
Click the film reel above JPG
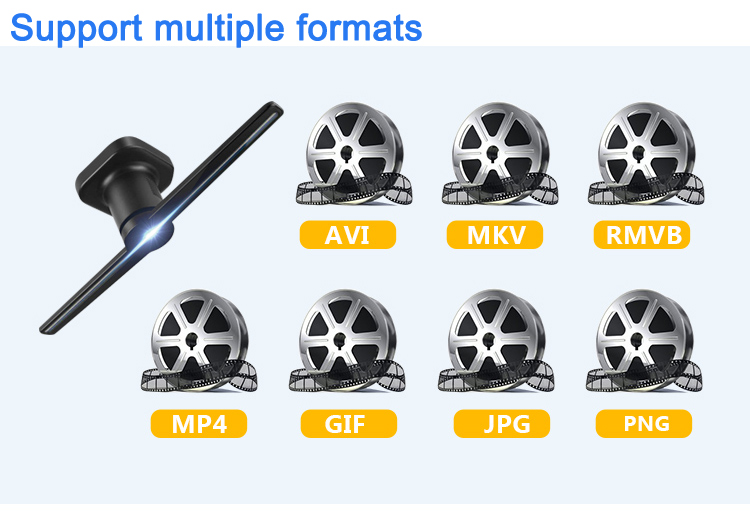496,341
